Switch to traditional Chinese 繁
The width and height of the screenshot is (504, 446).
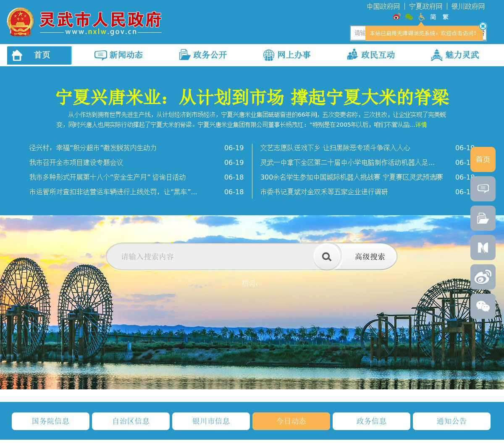[x=446, y=17]
